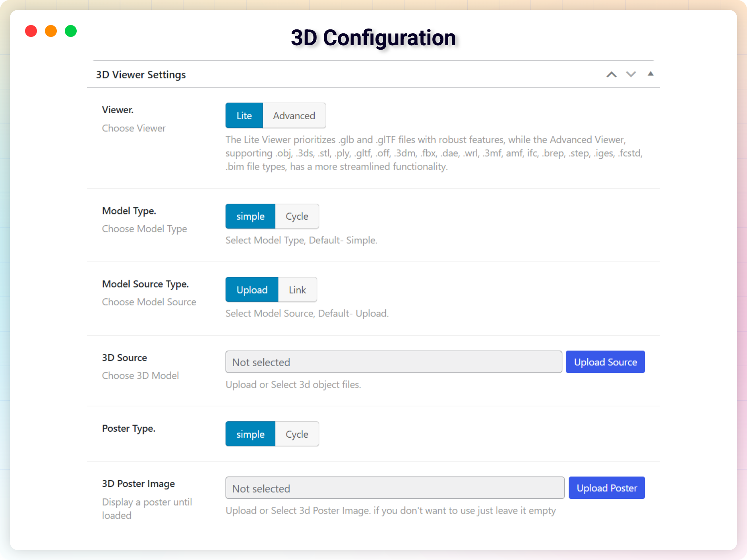Set Model Type to simple
The width and height of the screenshot is (747, 560).
250,216
